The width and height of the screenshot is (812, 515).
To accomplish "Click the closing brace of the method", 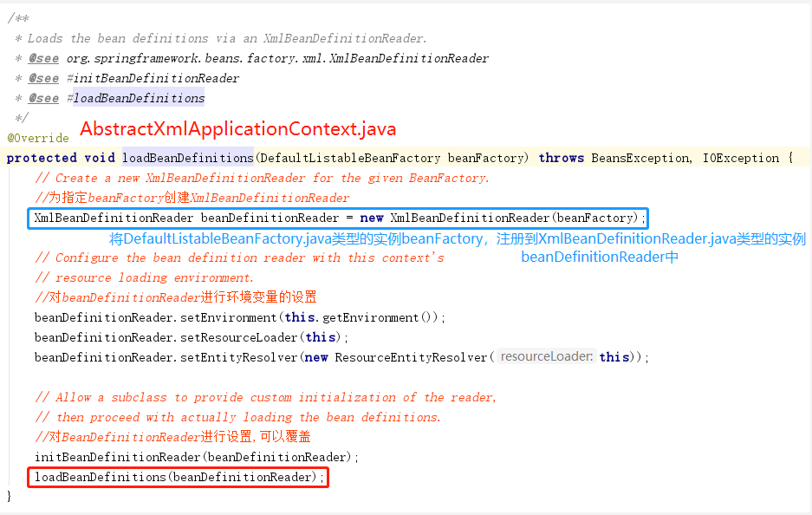I will (9, 496).
